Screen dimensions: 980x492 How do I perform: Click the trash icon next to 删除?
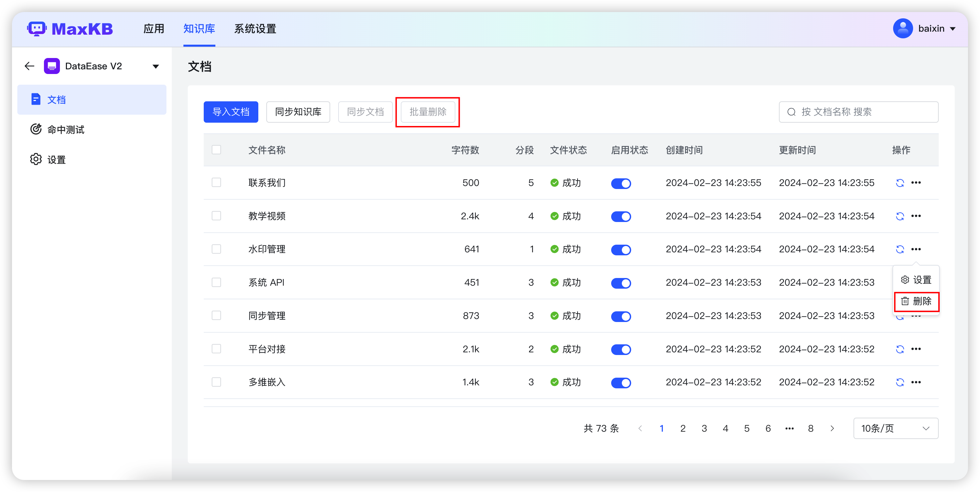905,302
